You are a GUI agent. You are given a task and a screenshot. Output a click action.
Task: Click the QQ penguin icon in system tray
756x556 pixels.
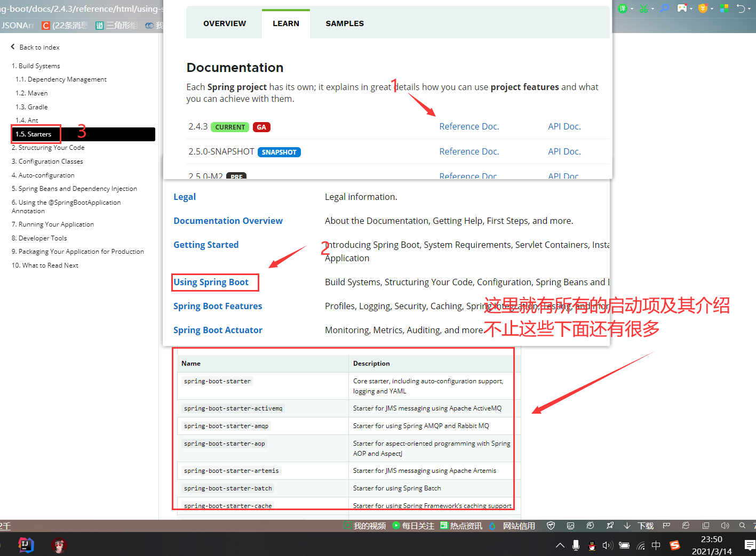pos(591,547)
